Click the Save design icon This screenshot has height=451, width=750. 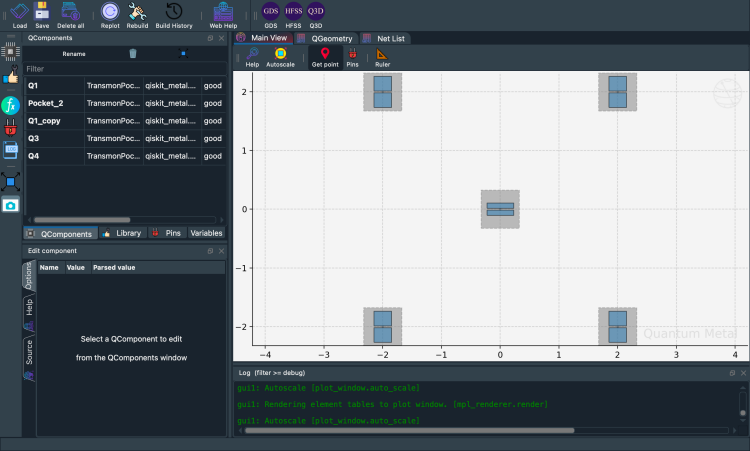coord(42,15)
